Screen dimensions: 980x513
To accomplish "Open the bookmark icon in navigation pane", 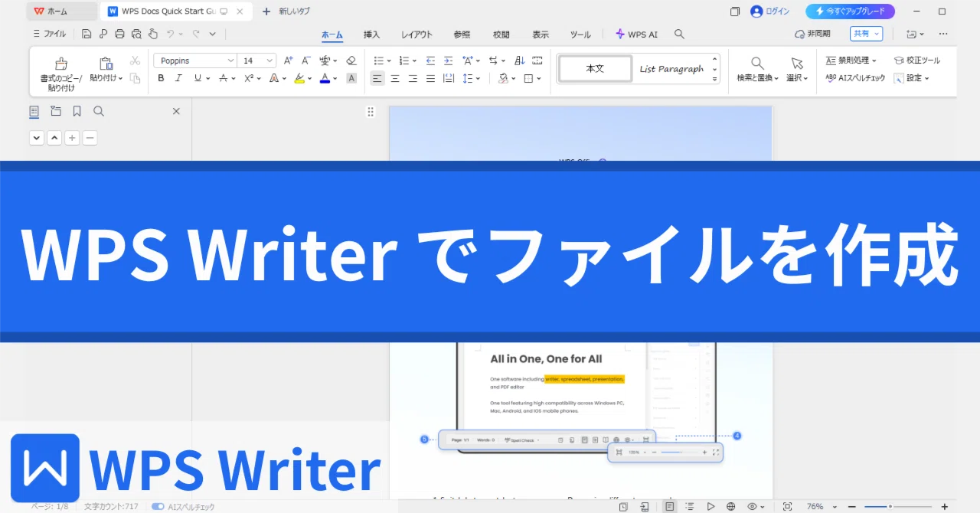I will pyautogui.click(x=77, y=111).
